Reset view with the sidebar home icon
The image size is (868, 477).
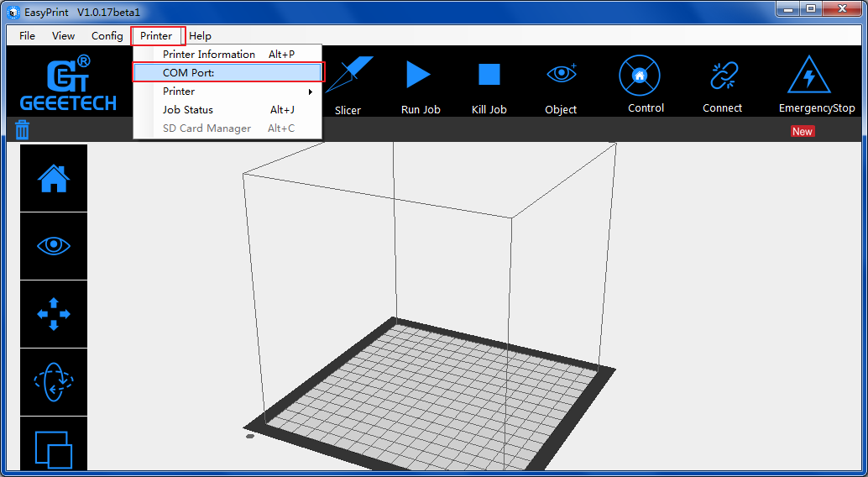click(x=54, y=178)
